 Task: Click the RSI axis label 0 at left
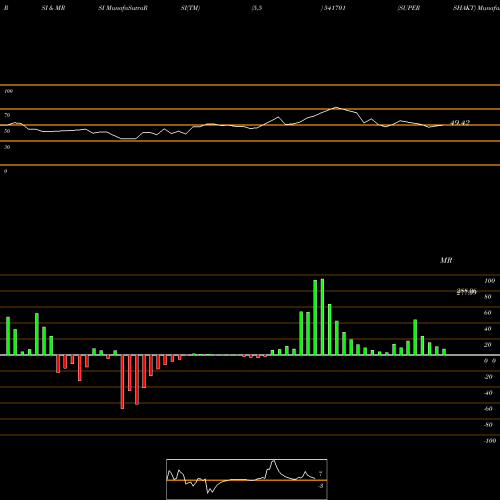tap(5, 171)
